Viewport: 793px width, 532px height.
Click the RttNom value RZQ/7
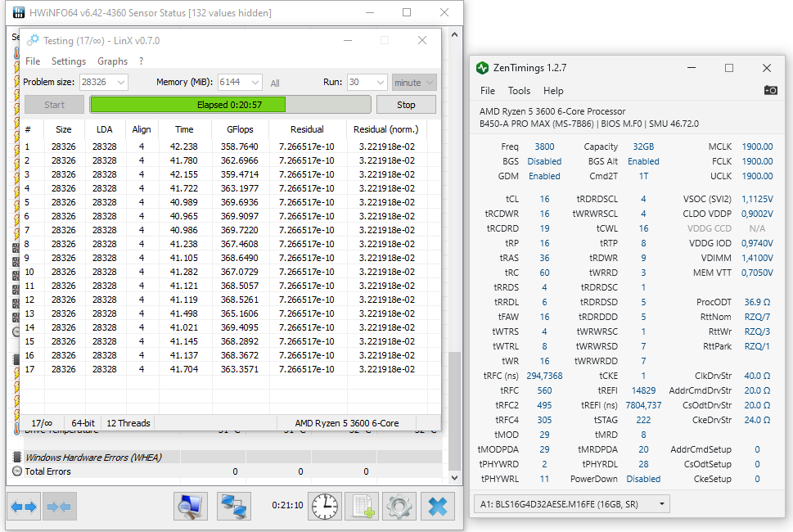pos(757,317)
